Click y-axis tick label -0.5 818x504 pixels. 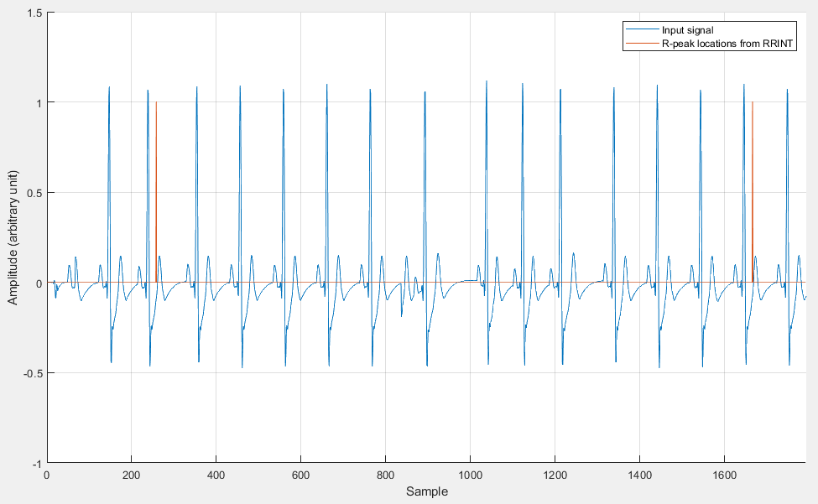pos(30,373)
